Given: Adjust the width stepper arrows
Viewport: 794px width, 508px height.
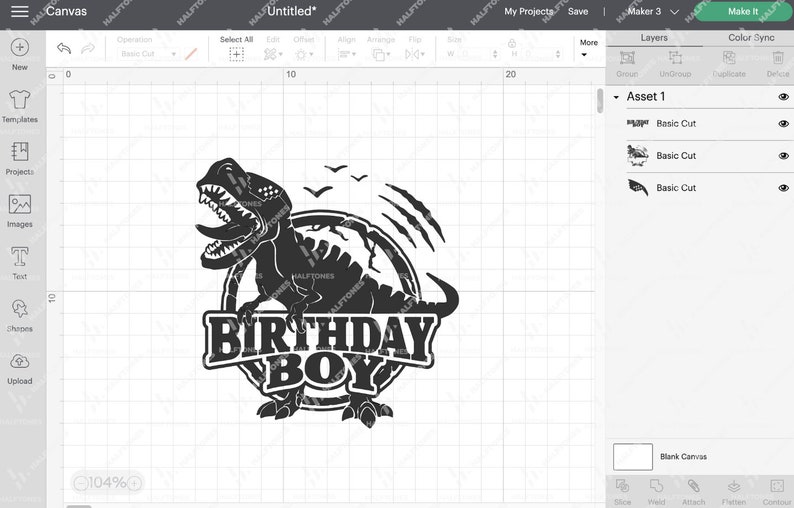Looking at the screenshot, I should point(495,54).
